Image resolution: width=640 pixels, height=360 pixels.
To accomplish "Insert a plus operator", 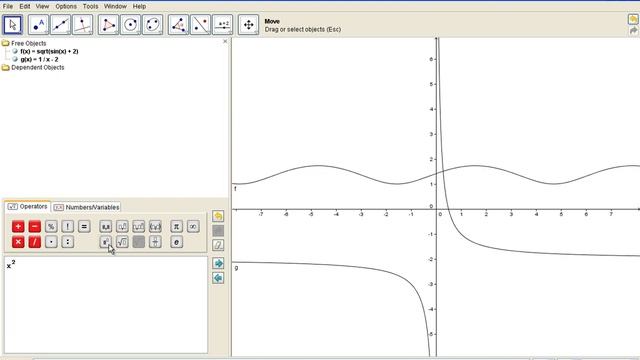I will click(18, 227).
